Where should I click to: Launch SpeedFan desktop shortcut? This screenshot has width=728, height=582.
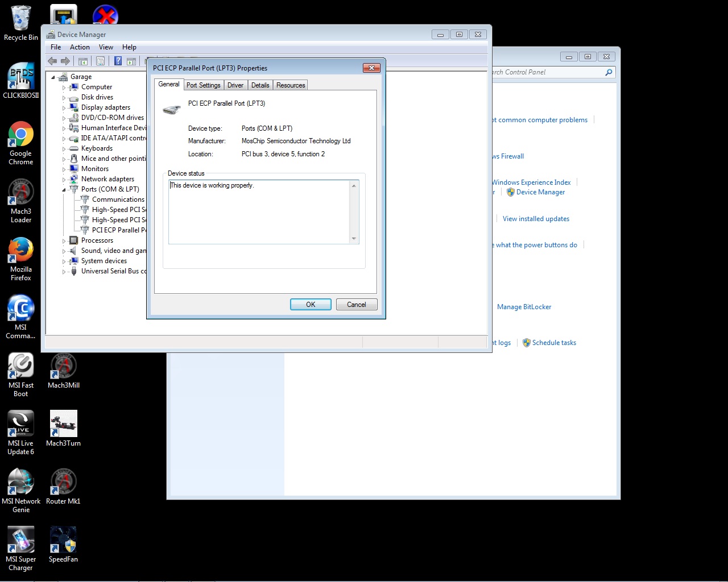coord(63,540)
